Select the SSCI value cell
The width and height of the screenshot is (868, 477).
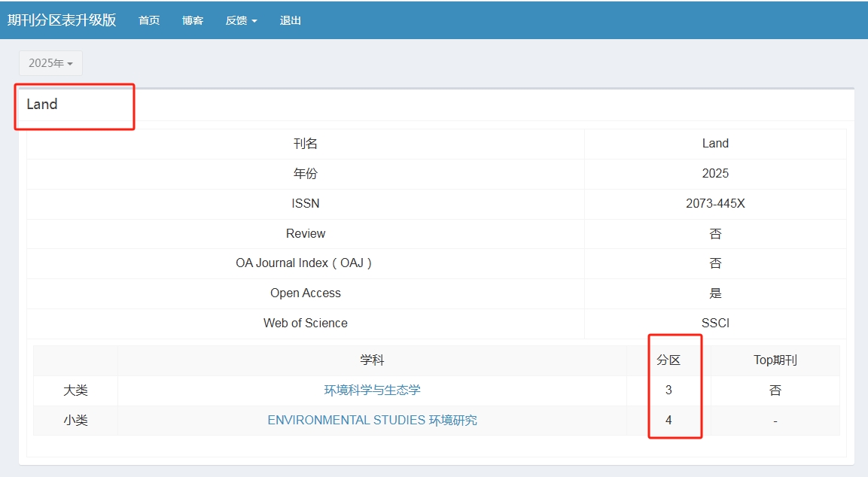[x=715, y=324]
